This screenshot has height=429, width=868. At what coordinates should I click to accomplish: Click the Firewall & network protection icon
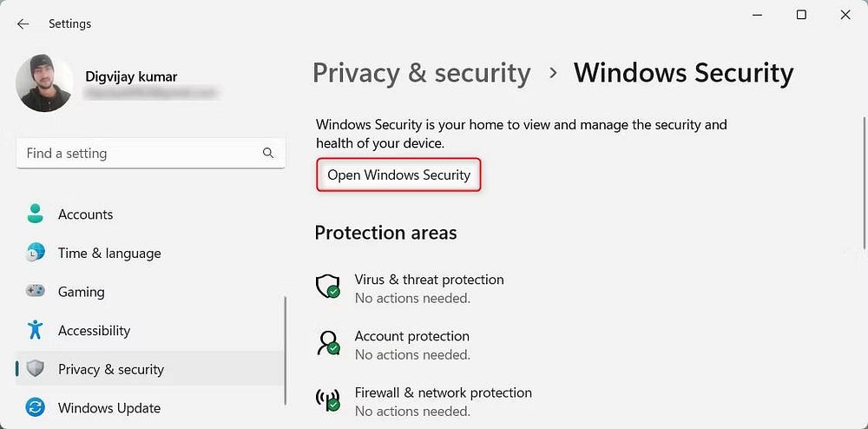click(328, 399)
